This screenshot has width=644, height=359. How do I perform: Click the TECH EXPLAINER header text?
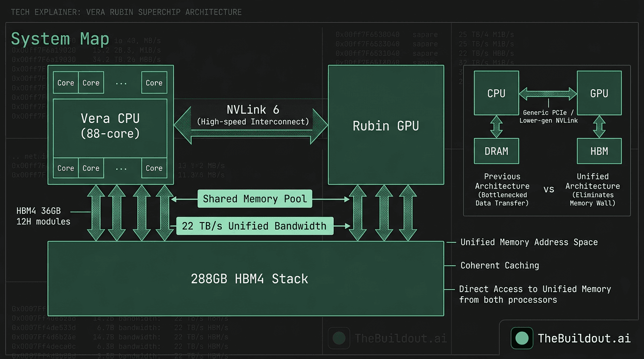[125, 12]
